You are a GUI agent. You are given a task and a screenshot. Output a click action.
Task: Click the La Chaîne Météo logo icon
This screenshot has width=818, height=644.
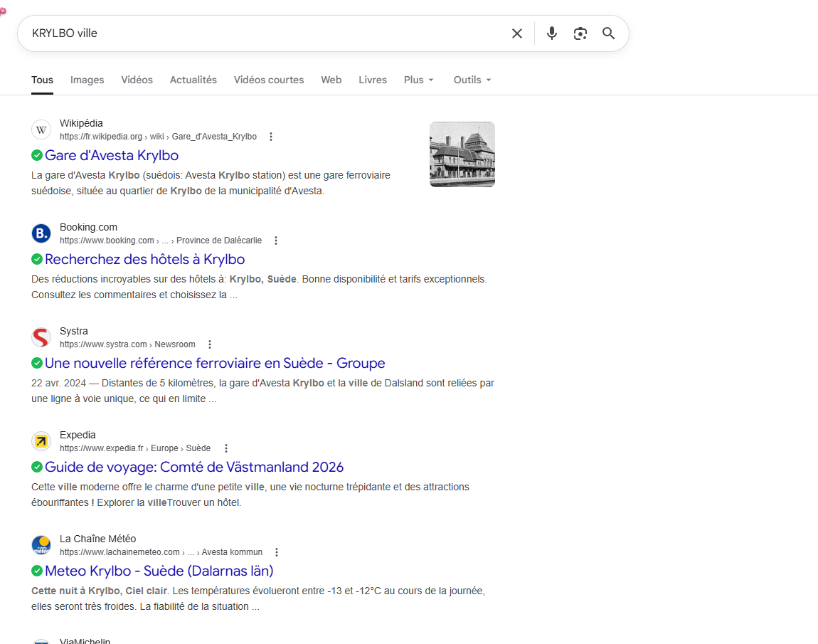tap(41, 545)
